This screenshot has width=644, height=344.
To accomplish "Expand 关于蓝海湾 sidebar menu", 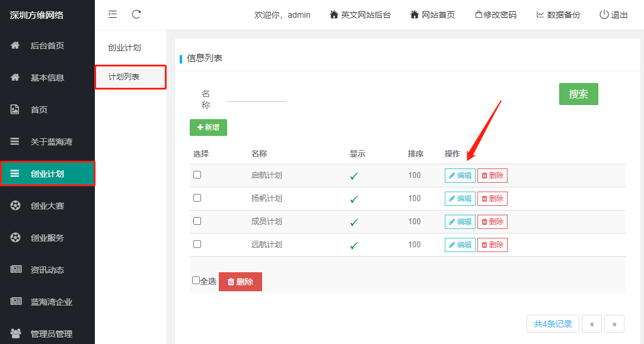I will tap(47, 141).
